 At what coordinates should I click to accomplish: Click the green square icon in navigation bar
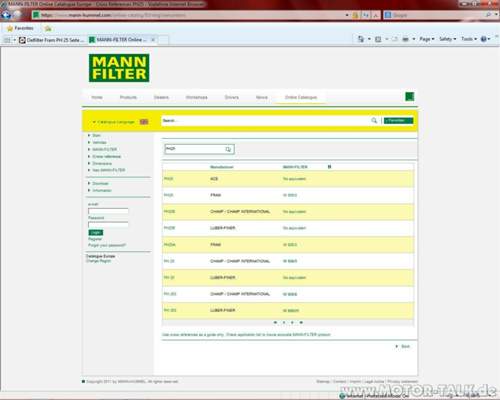(x=409, y=97)
